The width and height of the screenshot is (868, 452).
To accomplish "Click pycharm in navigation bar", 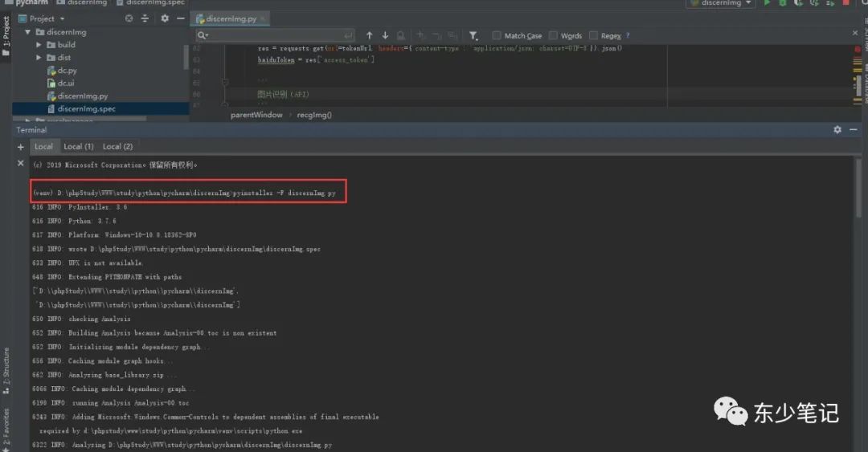I will point(31,2).
